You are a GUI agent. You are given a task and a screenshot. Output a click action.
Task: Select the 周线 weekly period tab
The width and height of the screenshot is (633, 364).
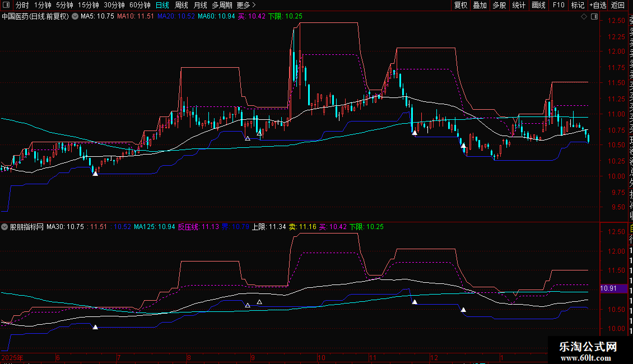pyautogui.click(x=181, y=5)
